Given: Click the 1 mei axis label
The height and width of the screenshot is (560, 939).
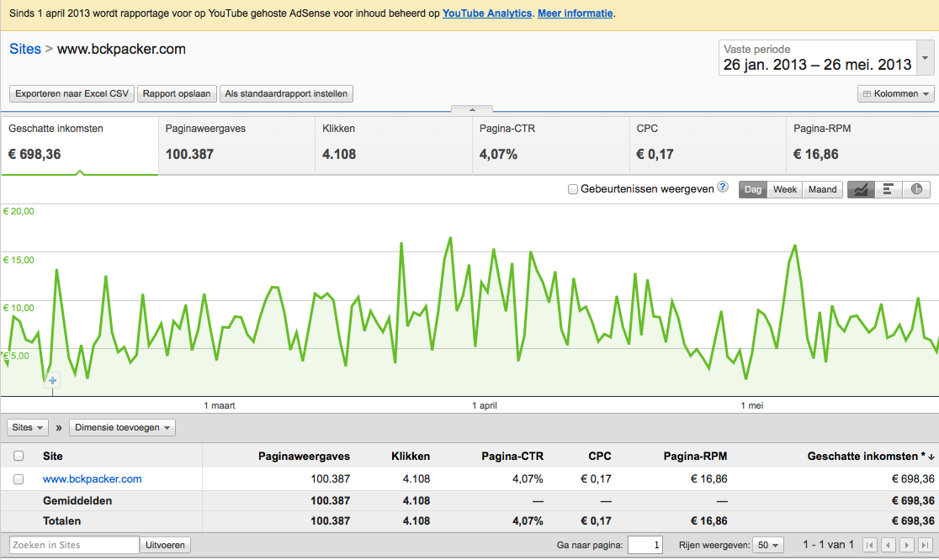Looking at the screenshot, I should click(x=752, y=405).
